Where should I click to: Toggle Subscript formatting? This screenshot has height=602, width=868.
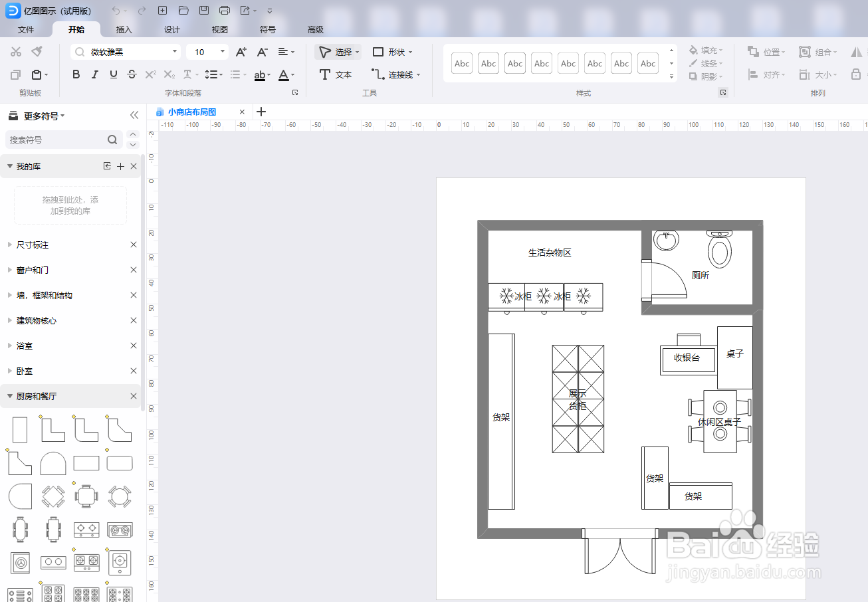pos(169,74)
